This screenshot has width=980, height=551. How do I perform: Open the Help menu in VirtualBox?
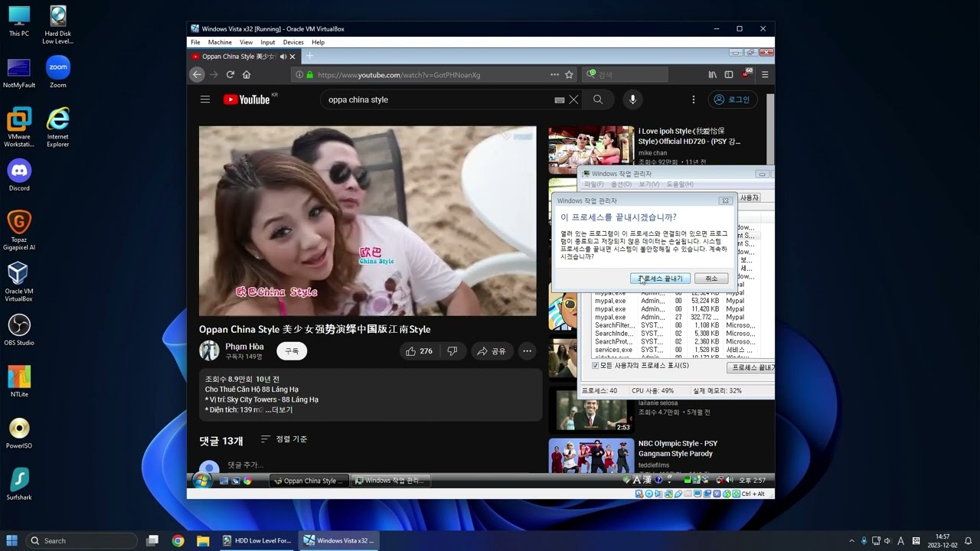(x=318, y=43)
